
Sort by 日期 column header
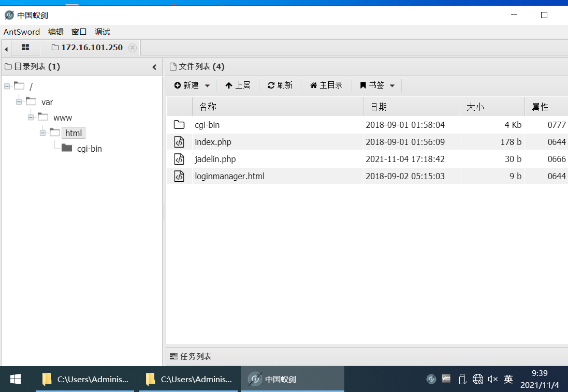(412, 107)
